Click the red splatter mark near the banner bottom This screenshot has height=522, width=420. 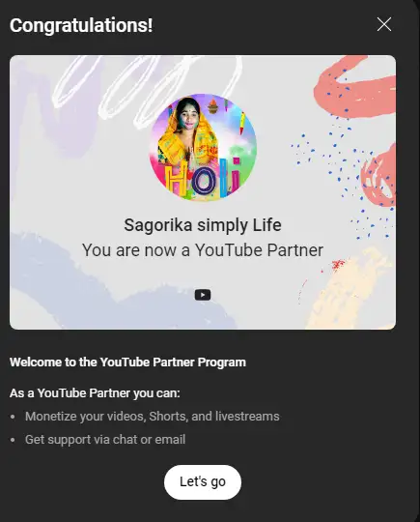[338, 265]
